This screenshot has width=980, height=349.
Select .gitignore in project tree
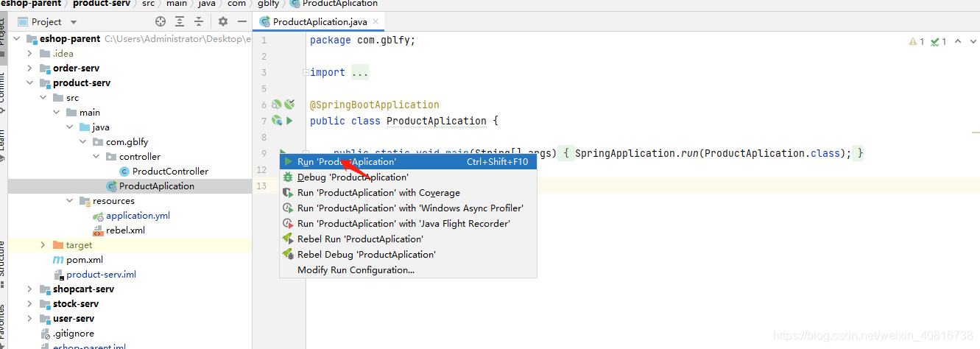tap(74, 334)
